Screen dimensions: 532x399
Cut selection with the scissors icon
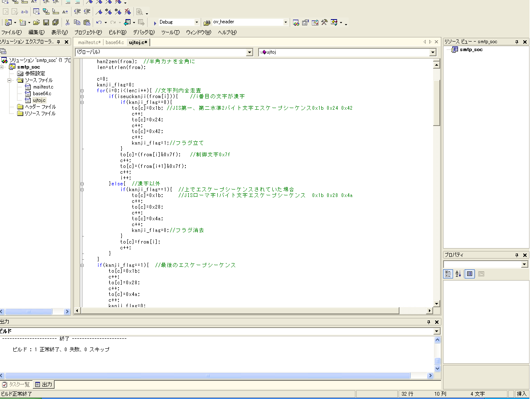67,22
